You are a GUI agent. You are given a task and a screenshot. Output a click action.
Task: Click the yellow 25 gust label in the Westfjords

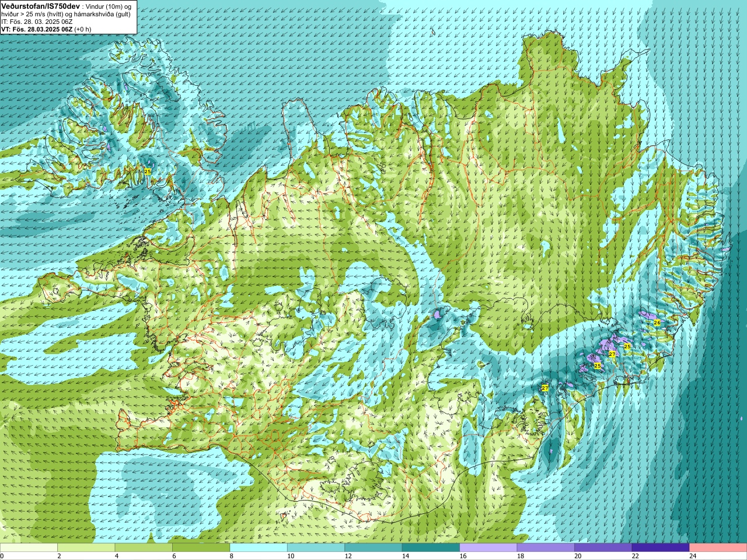coord(148,171)
